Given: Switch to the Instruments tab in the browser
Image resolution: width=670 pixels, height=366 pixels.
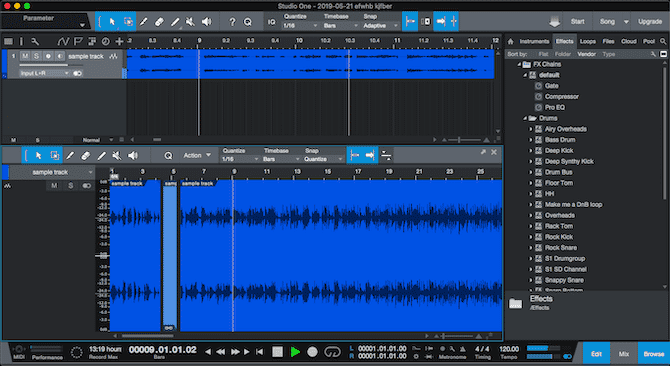Looking at the screenshot, I should coord(534,41).
